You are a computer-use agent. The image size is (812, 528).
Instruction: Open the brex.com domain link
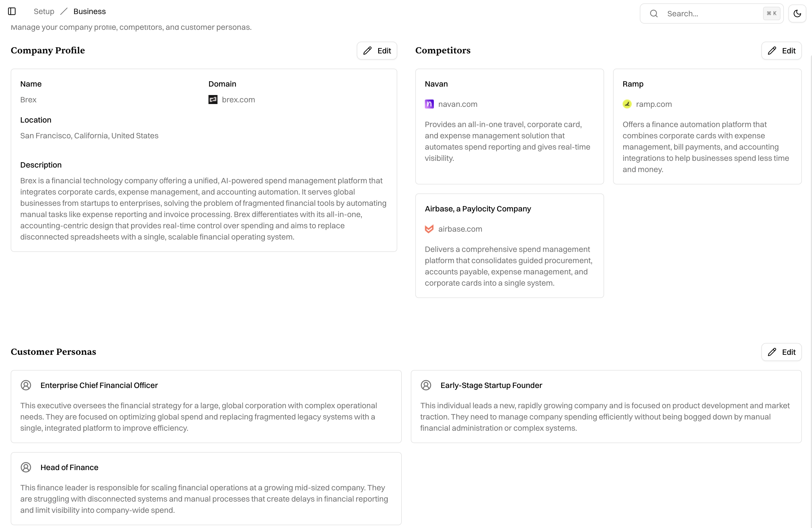(238, 100)
